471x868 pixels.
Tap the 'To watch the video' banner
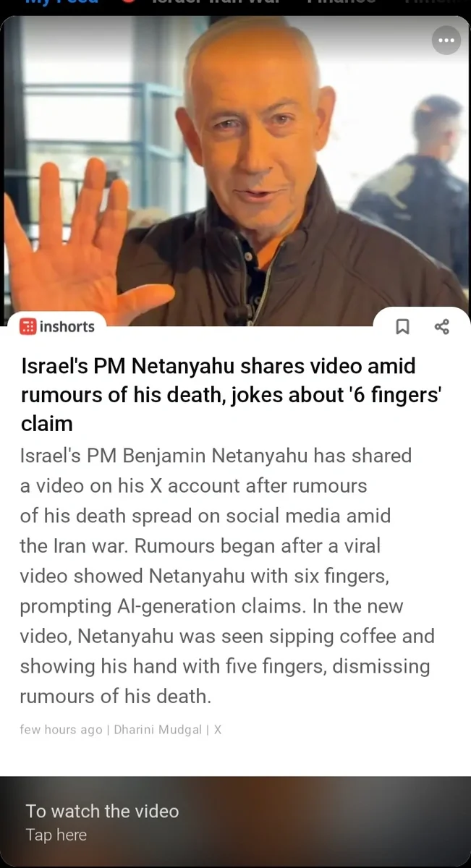235,822
